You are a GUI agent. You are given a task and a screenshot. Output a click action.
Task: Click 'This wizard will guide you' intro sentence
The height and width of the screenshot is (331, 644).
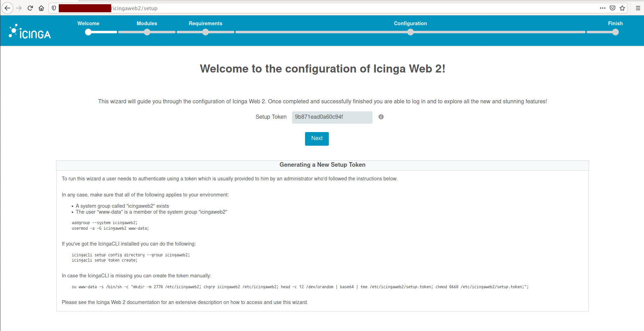[x=323, y=102]
